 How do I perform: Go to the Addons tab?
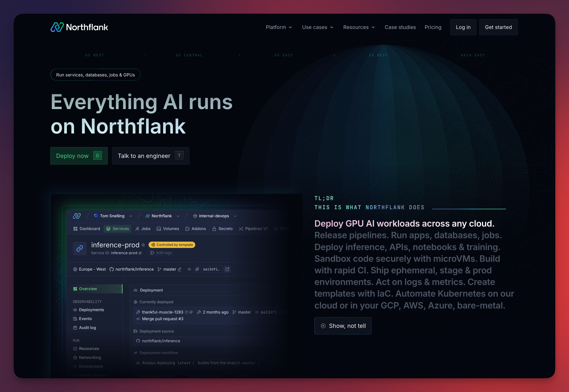[x=196, y=229]
